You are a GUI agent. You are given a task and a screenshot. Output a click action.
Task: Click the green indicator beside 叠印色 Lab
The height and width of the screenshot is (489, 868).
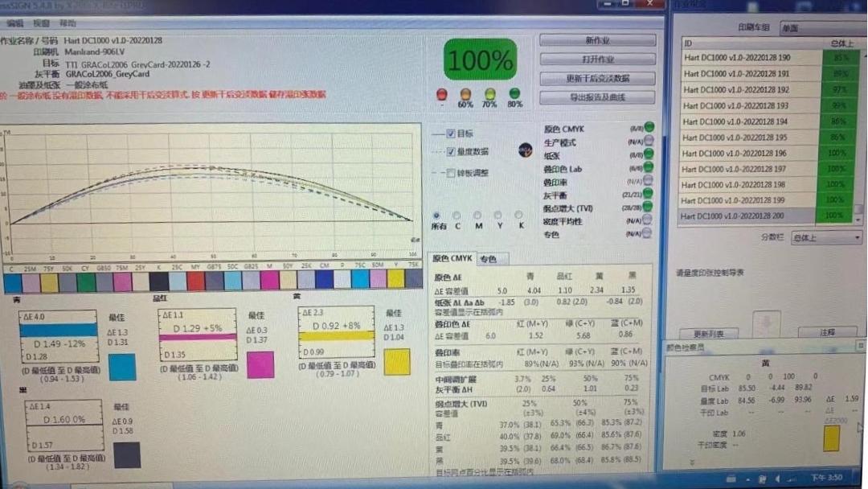point(649,167)
